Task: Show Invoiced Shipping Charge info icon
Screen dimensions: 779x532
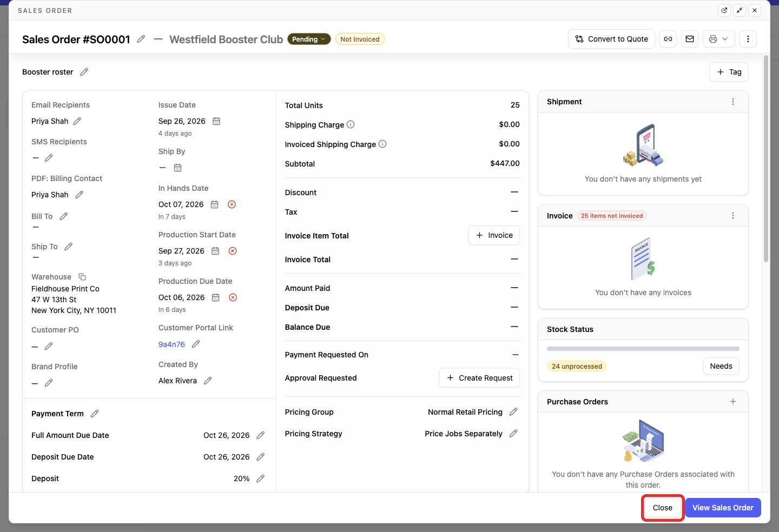Action: (x=382, y=144)
